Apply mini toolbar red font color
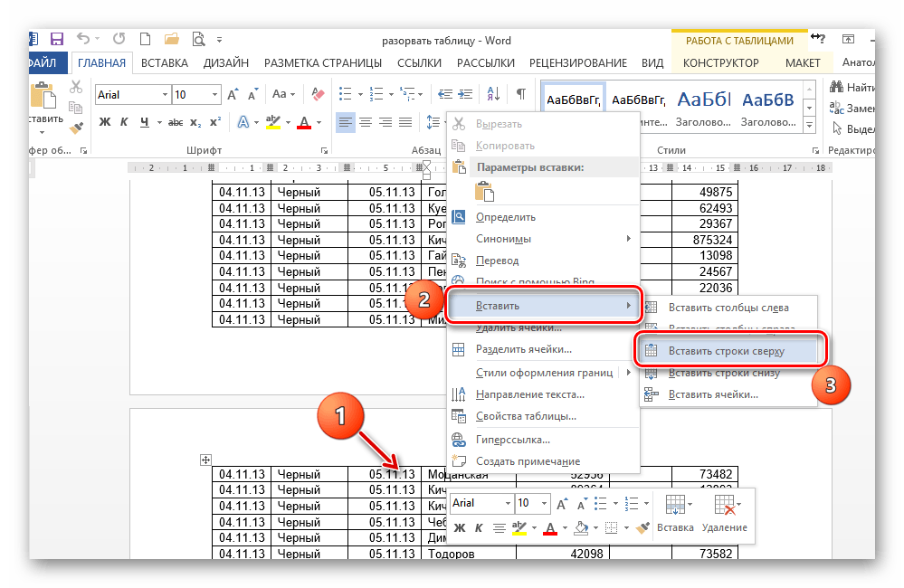 550,528
